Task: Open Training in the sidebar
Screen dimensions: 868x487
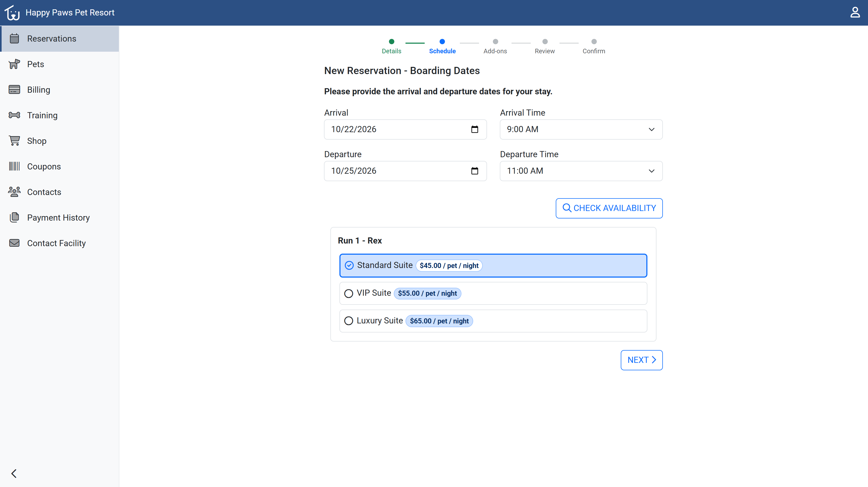Action: tap(60, 115)
